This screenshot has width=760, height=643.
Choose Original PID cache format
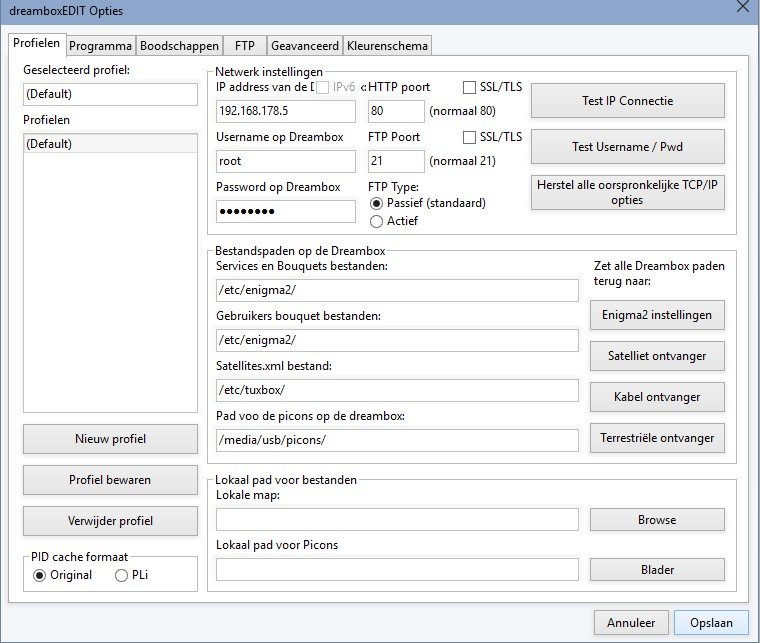pyautogui.click(x=39, y=575)
